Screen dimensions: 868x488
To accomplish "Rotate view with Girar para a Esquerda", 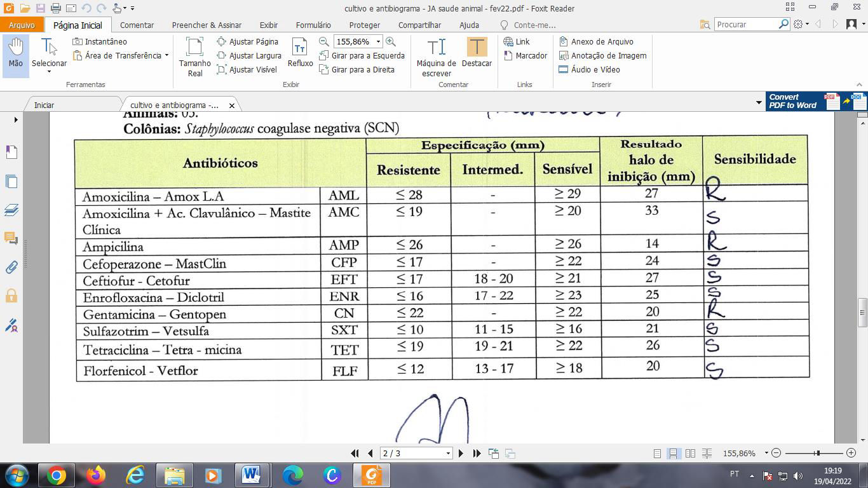I will click(362, 55).
